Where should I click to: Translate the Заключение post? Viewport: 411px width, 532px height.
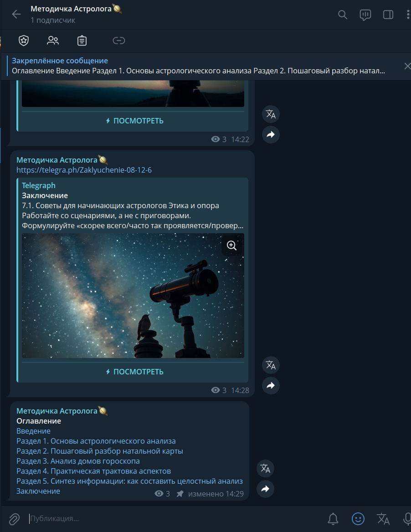(x=271, y=365)
